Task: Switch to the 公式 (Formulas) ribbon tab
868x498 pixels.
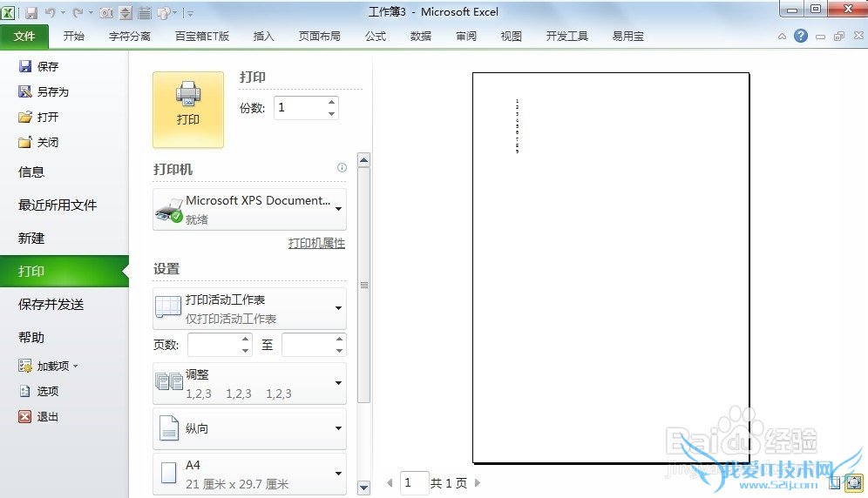Action: [x=376, y=37]
